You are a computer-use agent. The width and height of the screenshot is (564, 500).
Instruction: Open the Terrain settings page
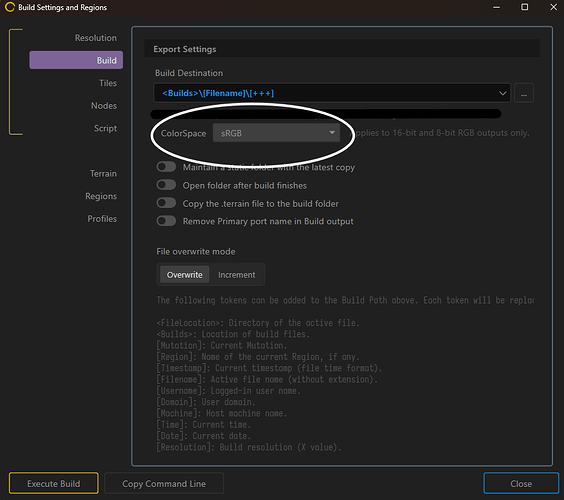[103, 174]
